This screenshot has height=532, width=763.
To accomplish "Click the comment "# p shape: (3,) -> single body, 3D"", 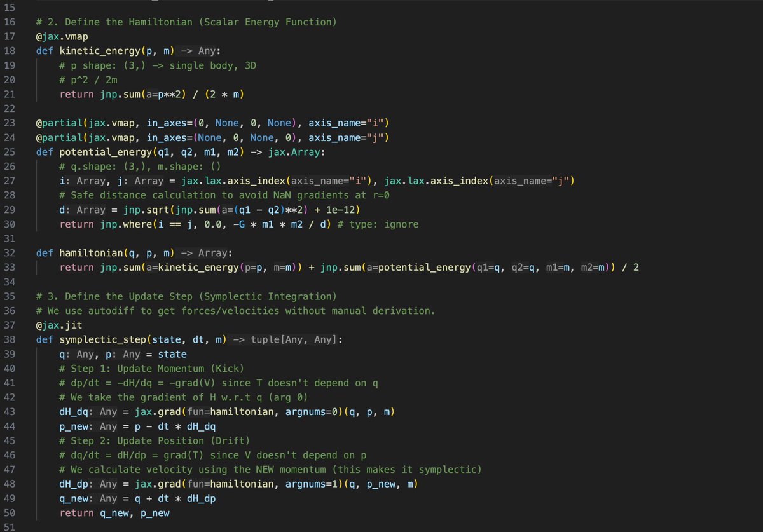I will 158,65.
